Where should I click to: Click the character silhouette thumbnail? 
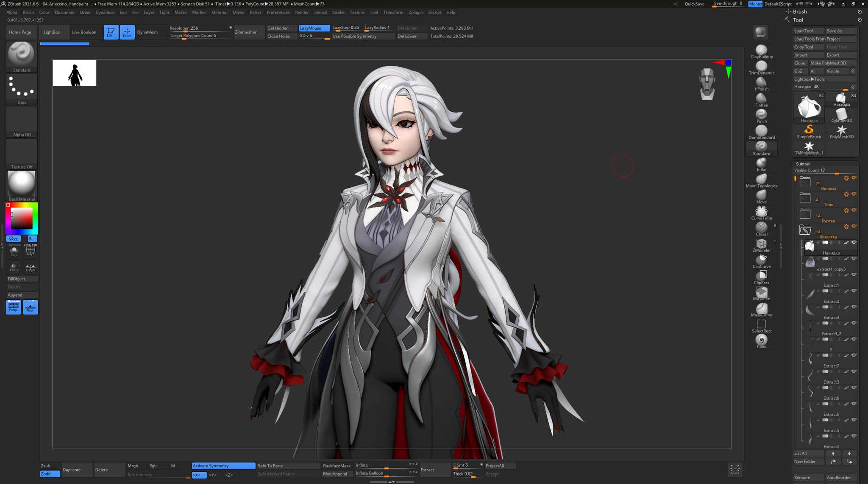click(x=75, y=73)
